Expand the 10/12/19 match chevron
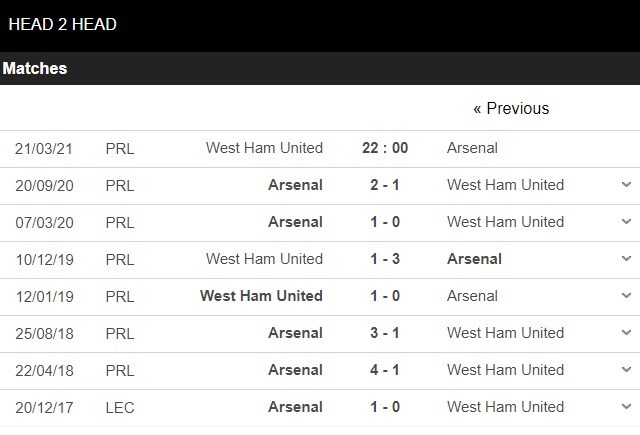The width and height of the screenshot is (640, 435). [626, 259]
